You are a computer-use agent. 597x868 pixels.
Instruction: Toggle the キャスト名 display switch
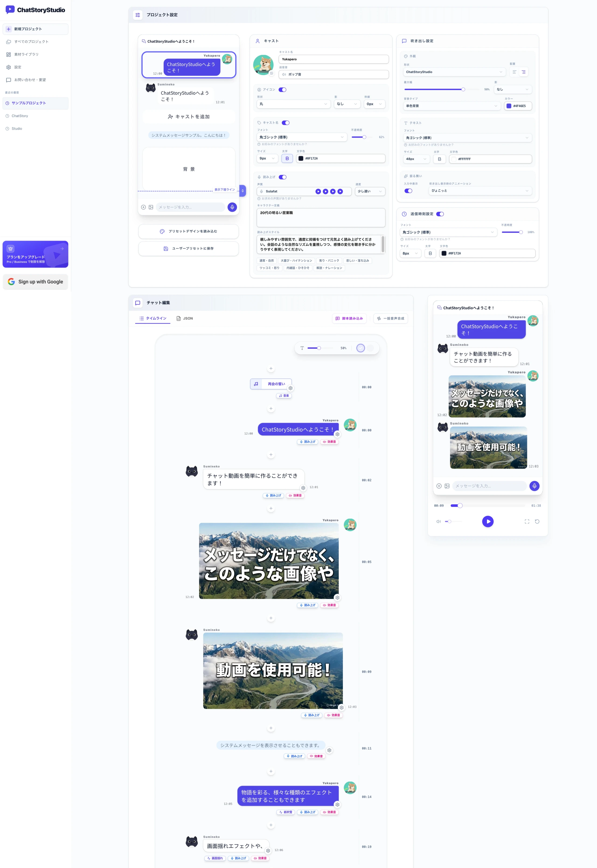(286, 123)
